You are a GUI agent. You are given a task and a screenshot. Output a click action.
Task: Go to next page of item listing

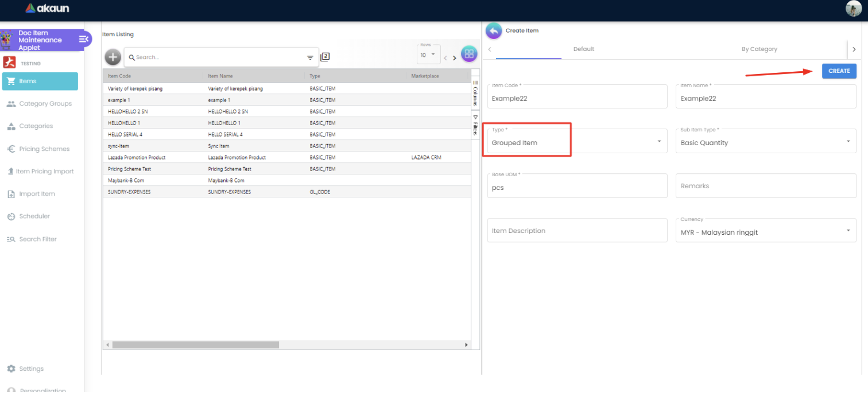455,58
